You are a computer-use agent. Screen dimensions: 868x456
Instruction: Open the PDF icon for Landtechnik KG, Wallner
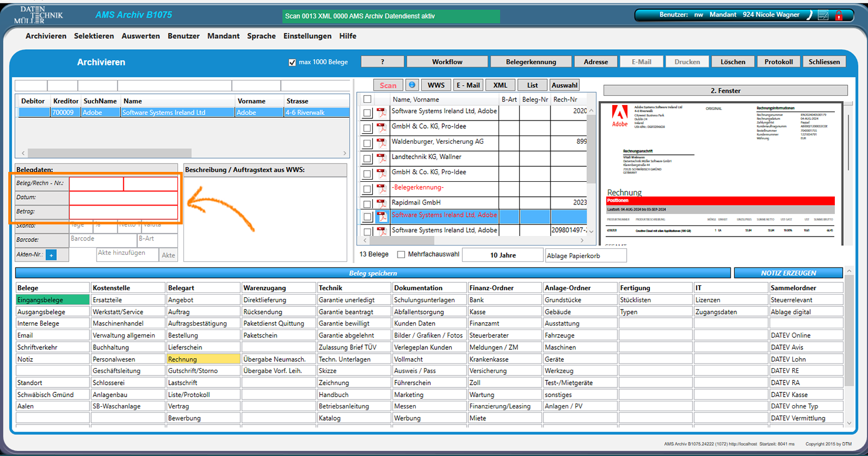[382, 159]
